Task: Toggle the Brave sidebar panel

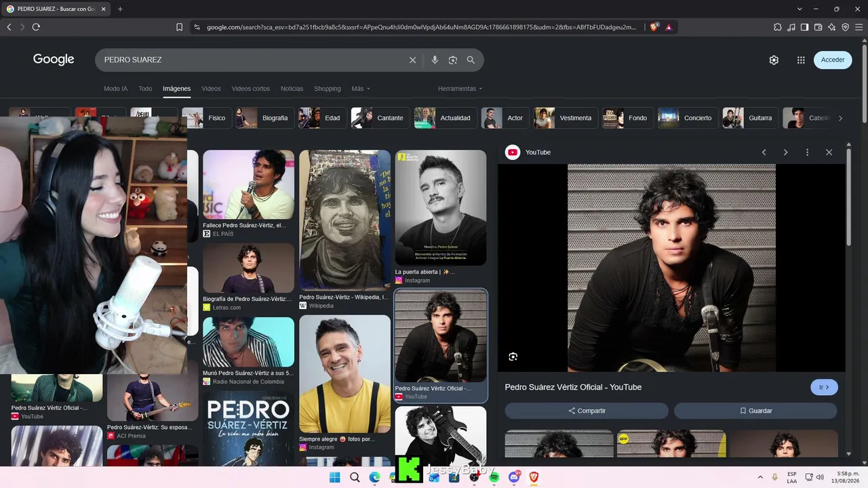Action: point(804,27)
